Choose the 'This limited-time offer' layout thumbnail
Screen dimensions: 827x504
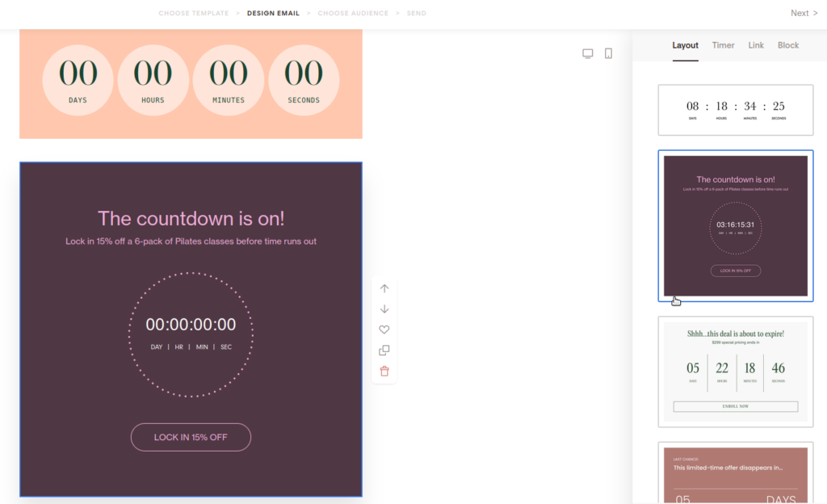[x=736, y=472]
